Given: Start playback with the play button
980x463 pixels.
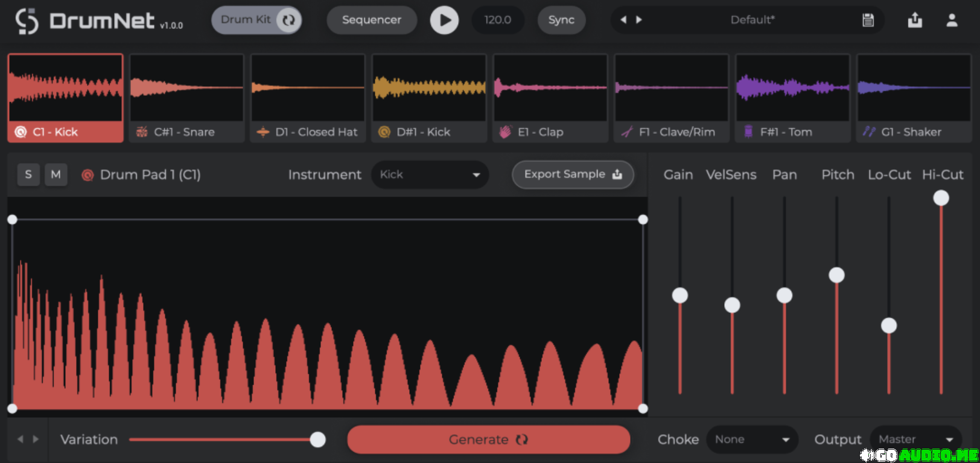Looking at the screenshot, I should [444, 20].
